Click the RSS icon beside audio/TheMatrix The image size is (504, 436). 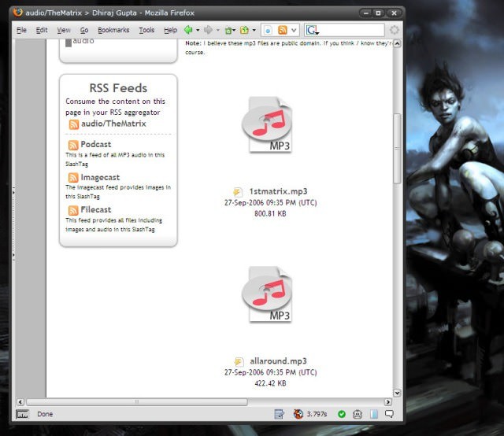pyautogui.click(x=73, y=124)
